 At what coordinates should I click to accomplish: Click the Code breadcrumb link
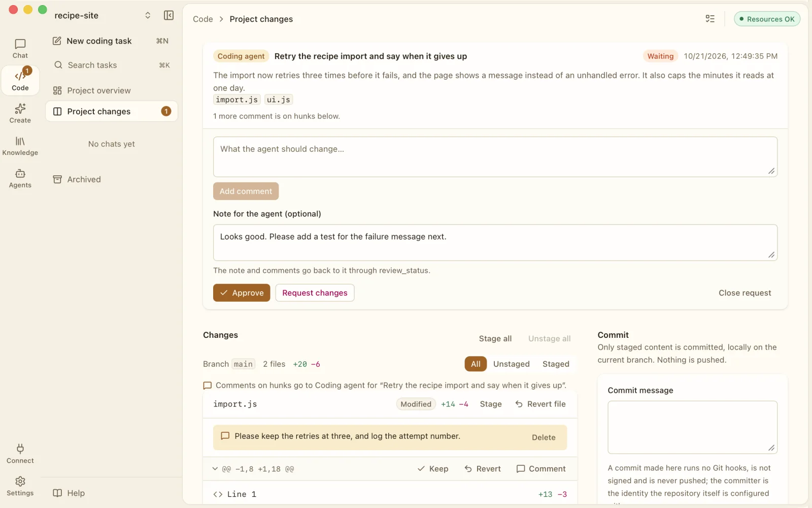[202, 19]
